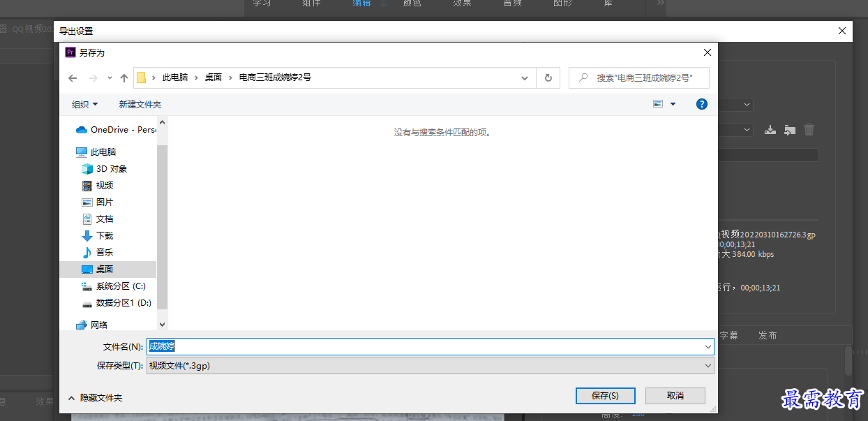The width and height of the screenshot is (868, 421).
Task: Switch to 音频 workspace in Premiere
Action: 512,3
